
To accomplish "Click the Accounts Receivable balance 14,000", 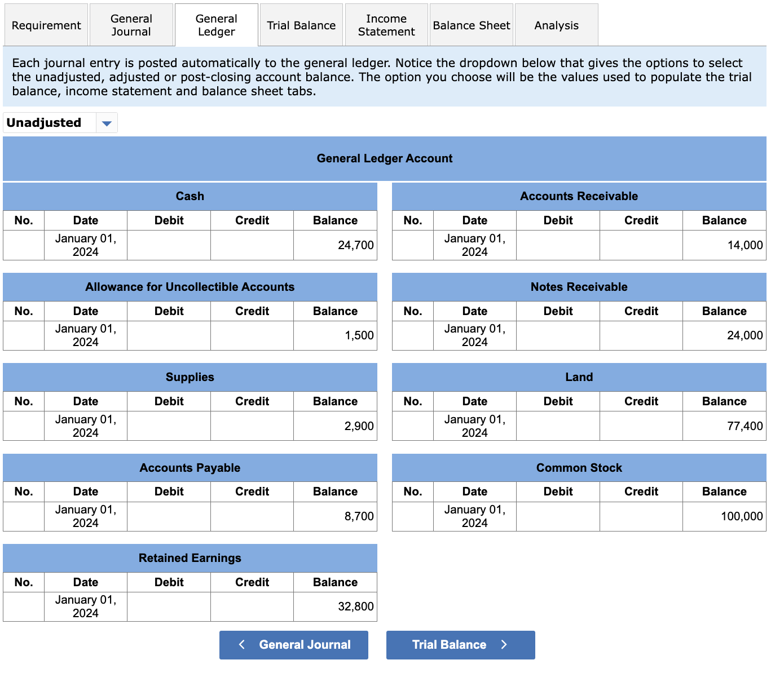I will [x=724, y=245].
